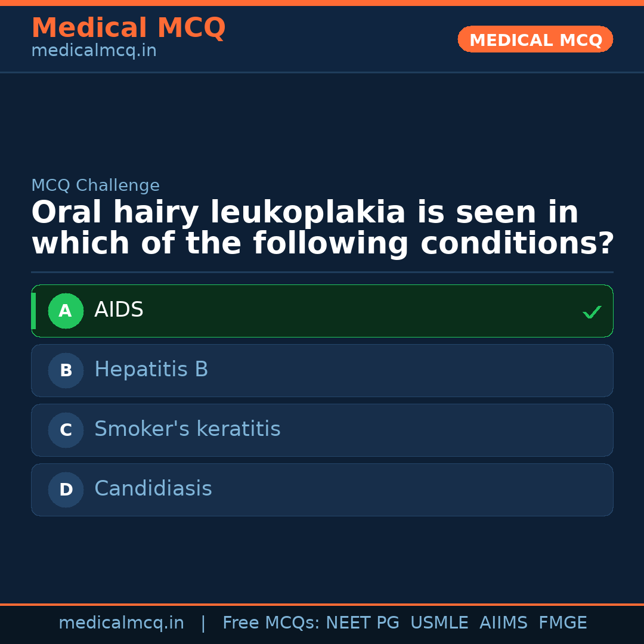The image size is (644, 644).
Task: Click the AIIMS footer text
Action: pos(503,623)
